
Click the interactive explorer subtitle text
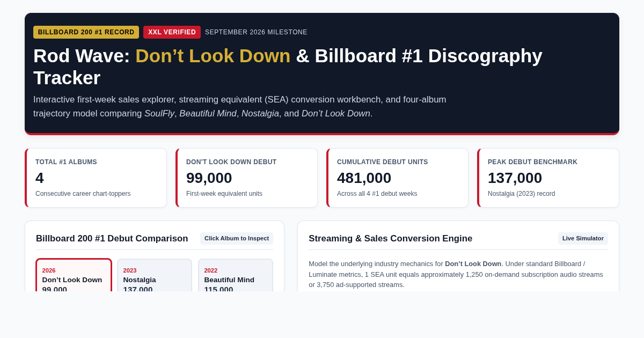coord(240,107)
